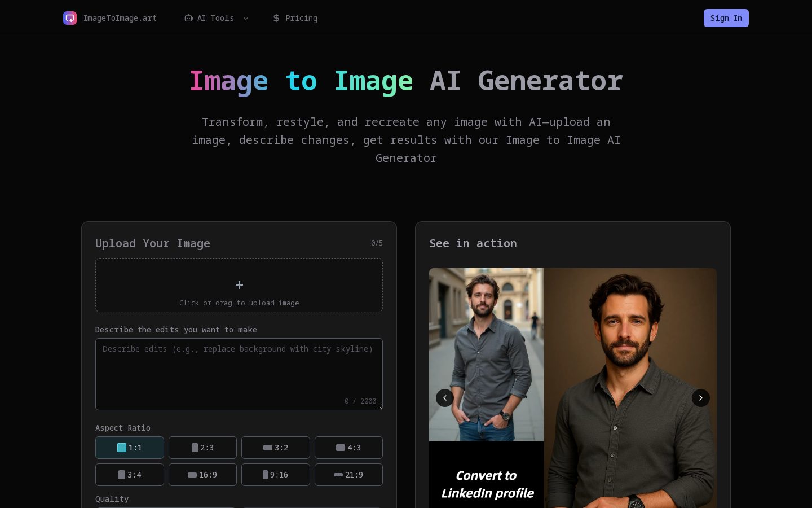
Task: Click the ImageToImage.art logo icon
Action: pos(70,18)
